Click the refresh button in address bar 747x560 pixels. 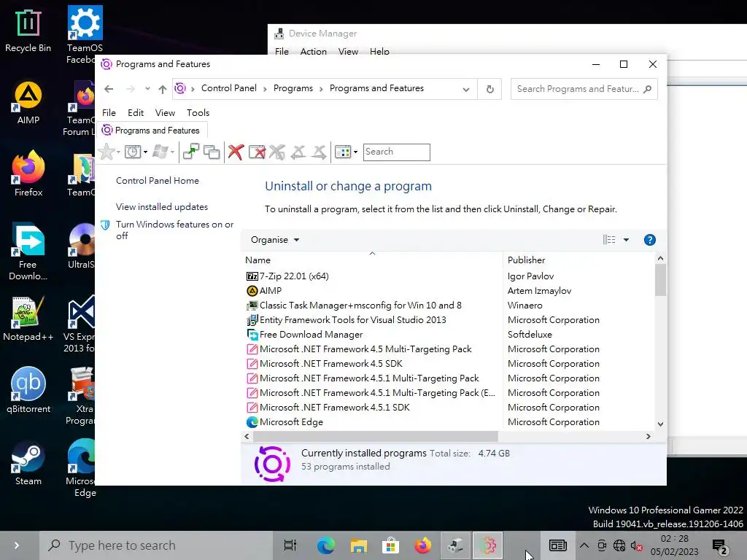pos(489,89)
